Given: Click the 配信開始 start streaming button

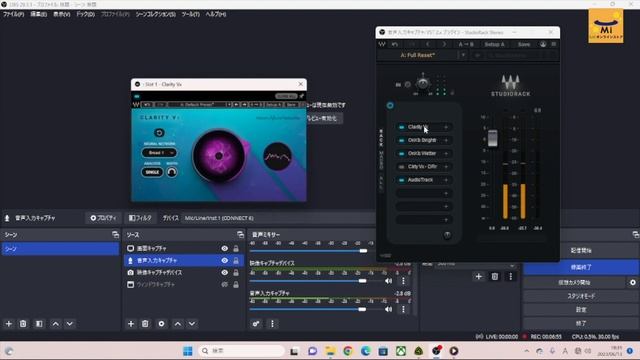Looking at the screenshot, I should click(581, 251).
